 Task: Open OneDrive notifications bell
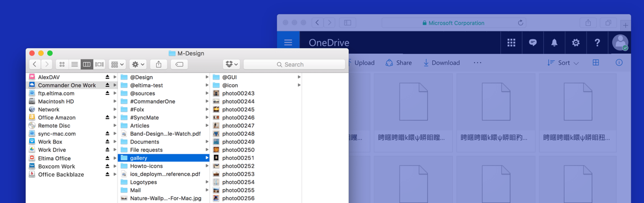coord(555,42)
